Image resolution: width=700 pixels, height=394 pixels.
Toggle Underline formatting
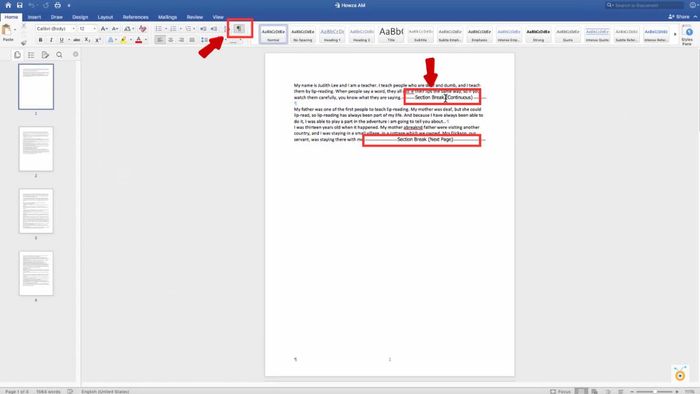pyautogui.click(x=62, y=40)
